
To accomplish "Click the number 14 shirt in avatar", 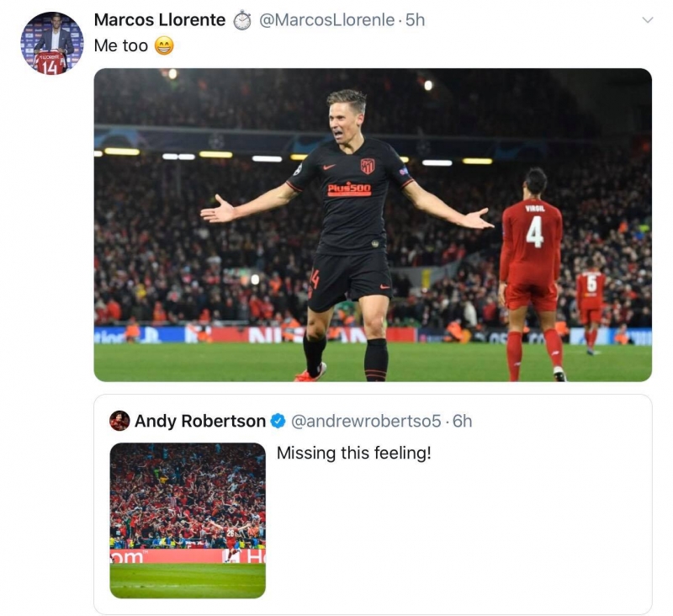I will click(x=50, y=63).
